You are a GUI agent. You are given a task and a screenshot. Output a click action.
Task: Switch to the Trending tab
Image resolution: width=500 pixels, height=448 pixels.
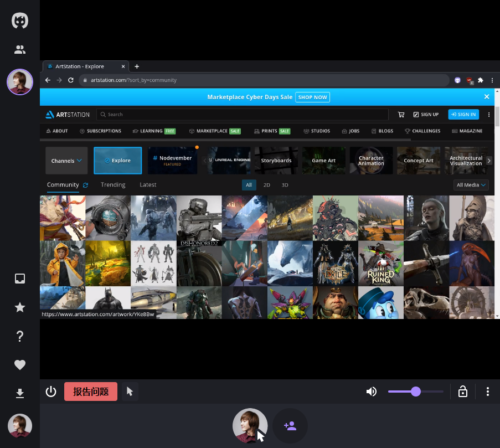pos(113,185)
